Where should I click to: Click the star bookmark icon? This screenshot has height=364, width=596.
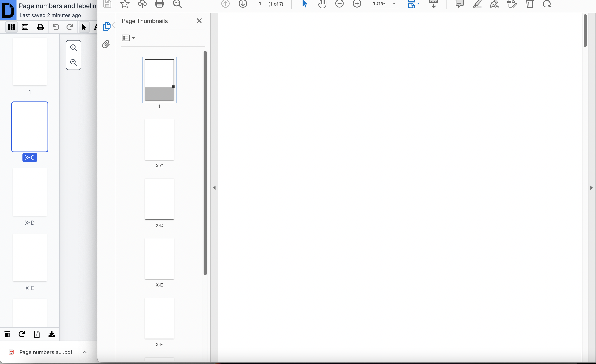click(125, 4)
